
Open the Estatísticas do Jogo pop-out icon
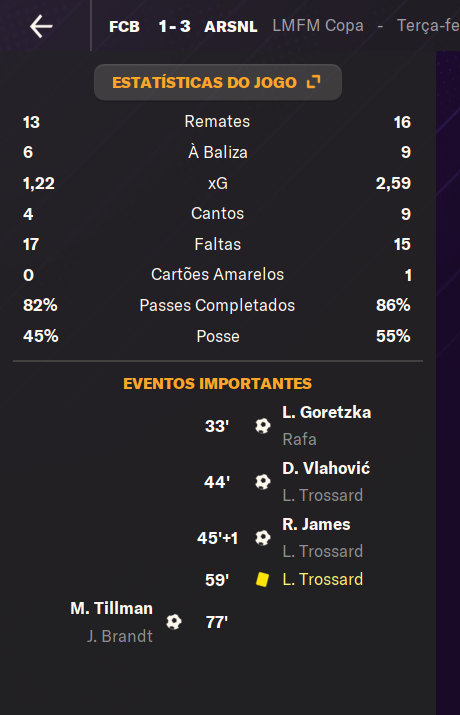tap(313, 82)
